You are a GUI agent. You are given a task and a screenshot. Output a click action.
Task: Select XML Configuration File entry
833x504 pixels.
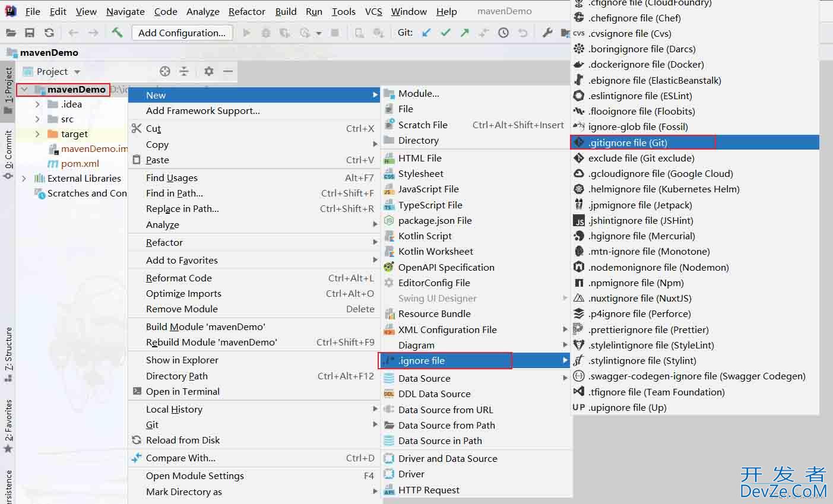475,329
